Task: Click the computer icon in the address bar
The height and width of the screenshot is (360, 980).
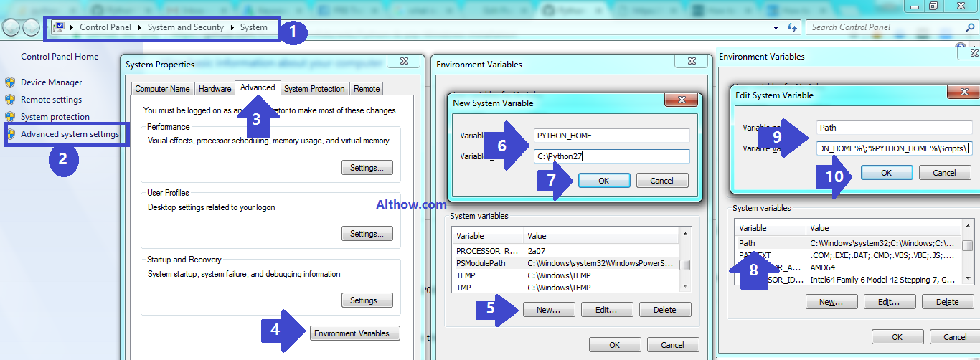Action: [60, 27]
